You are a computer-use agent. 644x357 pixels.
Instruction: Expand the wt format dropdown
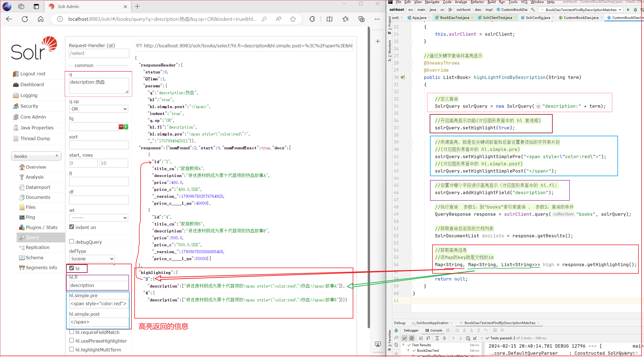(x=98, y=218)
